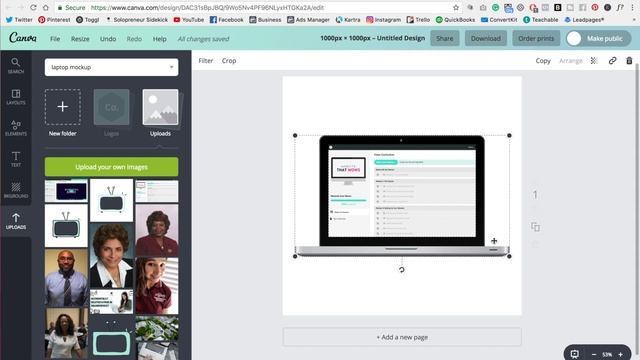Zoom out with minus button
The image size is (640, 360).
coord(594,354)
